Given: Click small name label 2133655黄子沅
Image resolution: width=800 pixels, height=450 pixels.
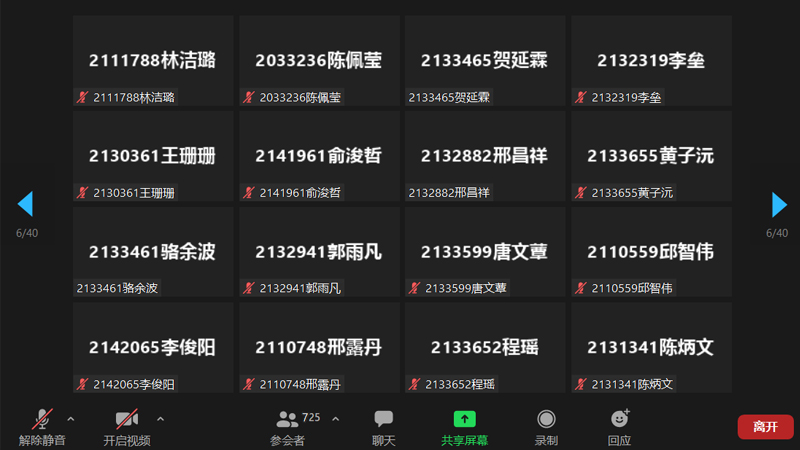Looking at the screenshot, I should tap(632, 192).
